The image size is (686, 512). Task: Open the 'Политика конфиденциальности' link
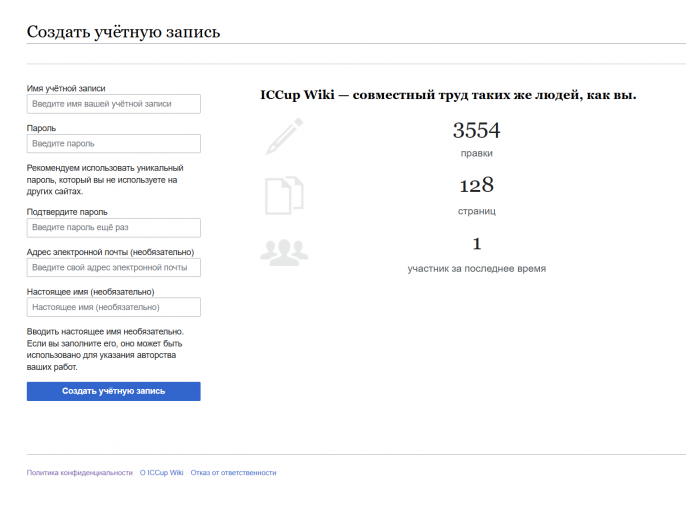click(80, 473)
